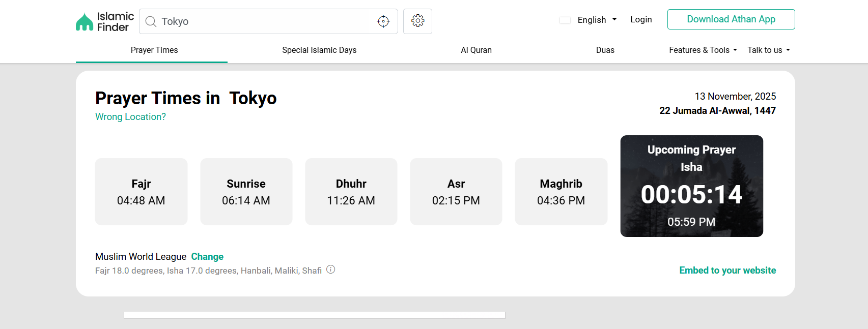Viewport: 868px width, 329px height.
Task: Change the Muslim World League method
Action: tap(207, 257)
